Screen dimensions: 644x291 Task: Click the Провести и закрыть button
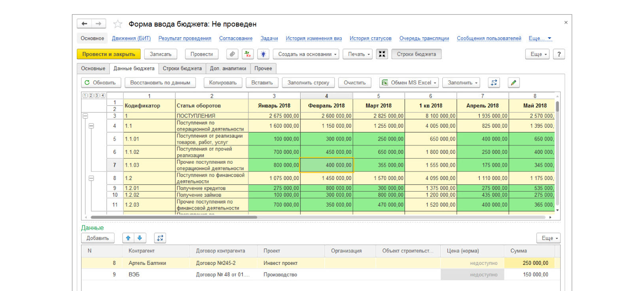109,54
